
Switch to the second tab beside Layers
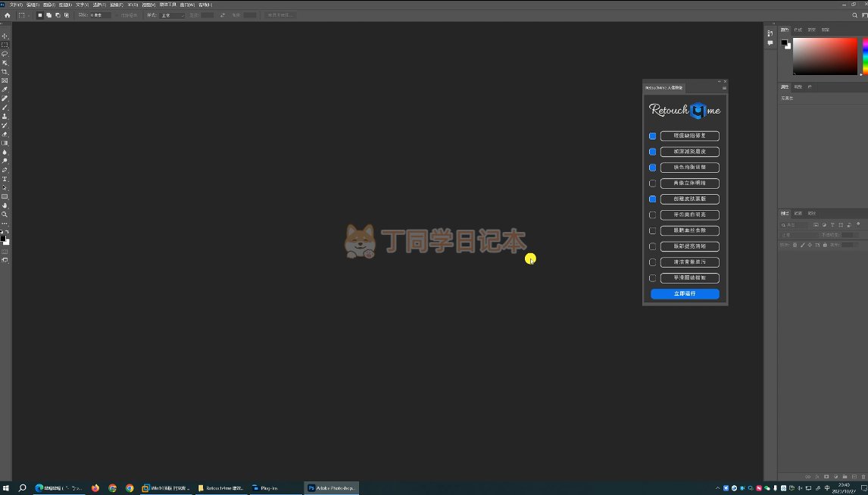[798, 214]
